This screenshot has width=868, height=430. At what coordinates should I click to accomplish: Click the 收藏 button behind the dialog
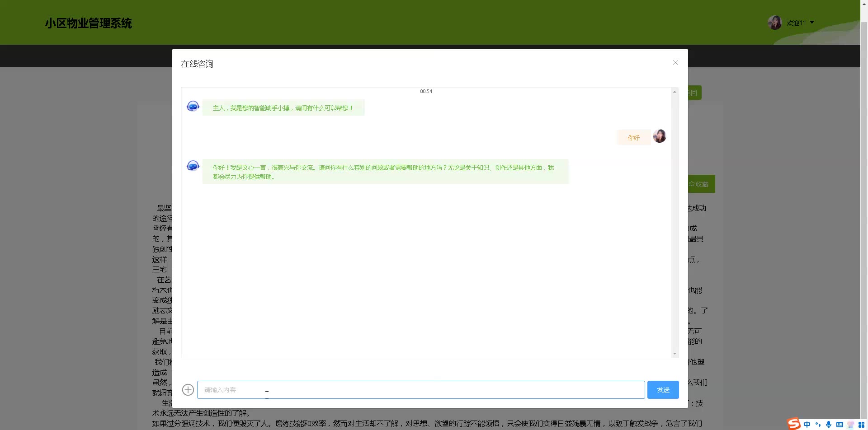(x=702, y=184)
